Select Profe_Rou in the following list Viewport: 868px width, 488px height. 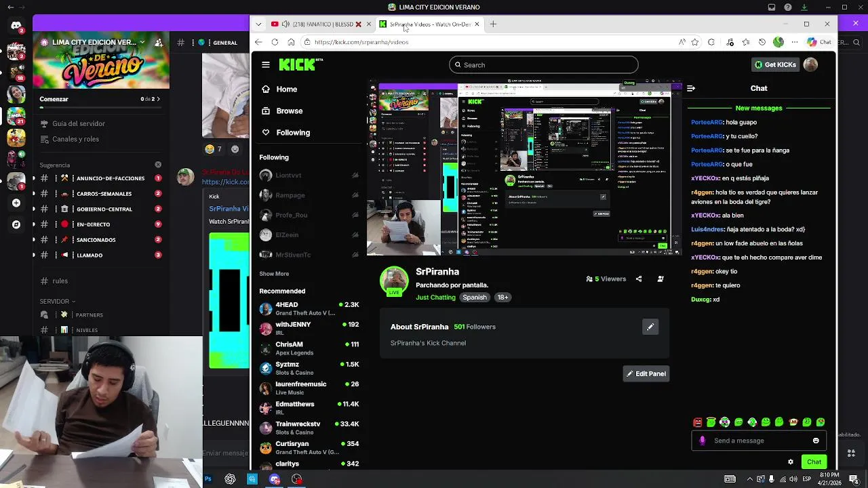click(309, 215)
